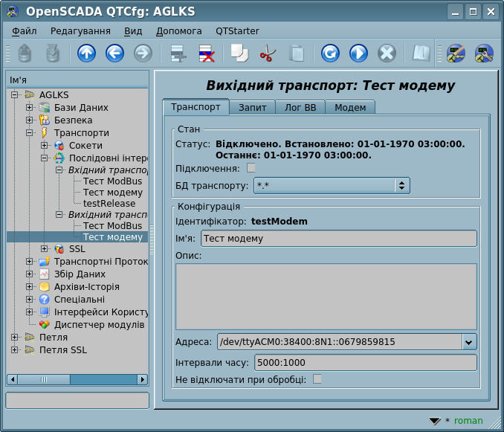Click the horizontal scrollbar thumb in tree panel

pyautogui.click(x=44, y=380)
